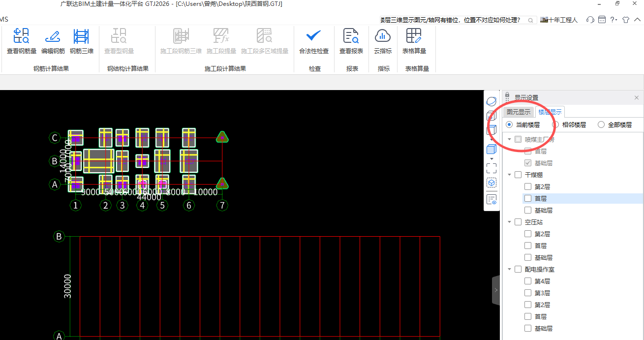Select the wireframe cube display icon
644x340 pixels.
pyautogui.click(x=491, y=130)
